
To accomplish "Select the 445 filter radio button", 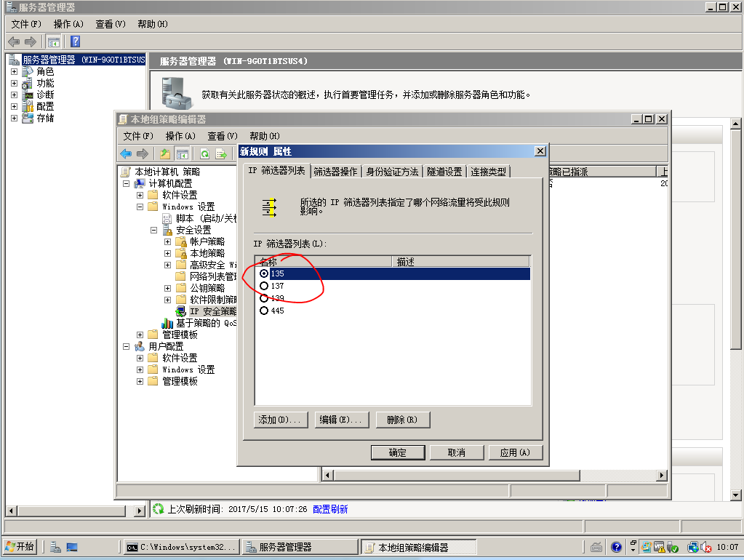I will click(264, 311).
